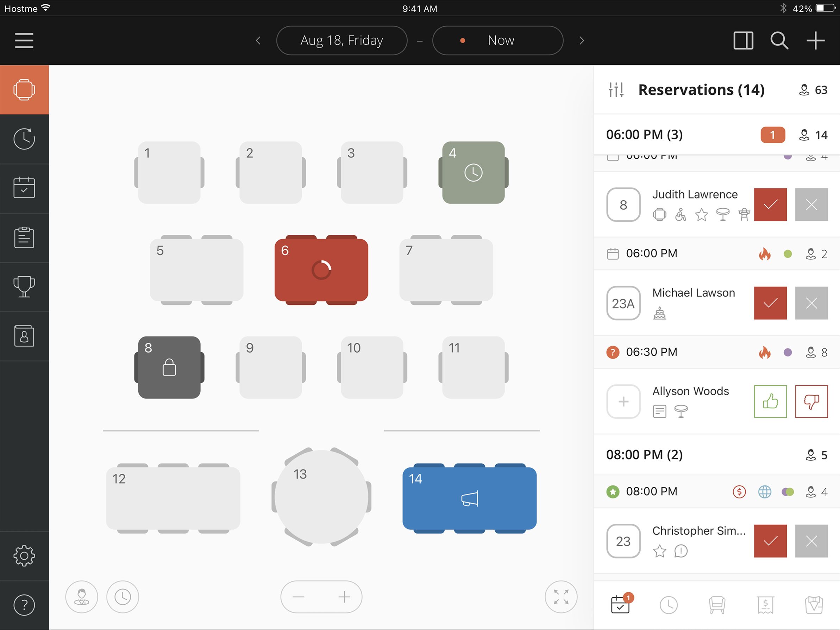Open reservation filters sliders icon
This screenshot has height=630, width=840.
(x=616, y=90)
